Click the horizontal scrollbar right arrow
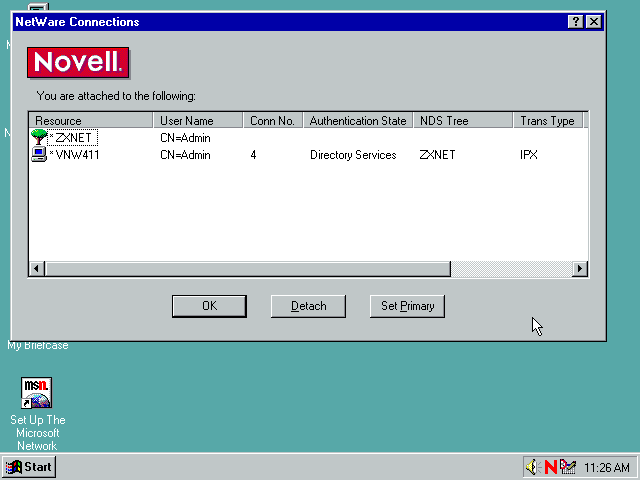 tap(580, 269)
